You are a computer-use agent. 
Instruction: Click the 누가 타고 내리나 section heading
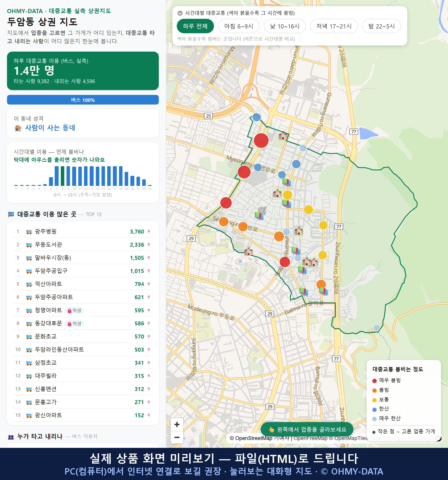(x=40, y=436)
